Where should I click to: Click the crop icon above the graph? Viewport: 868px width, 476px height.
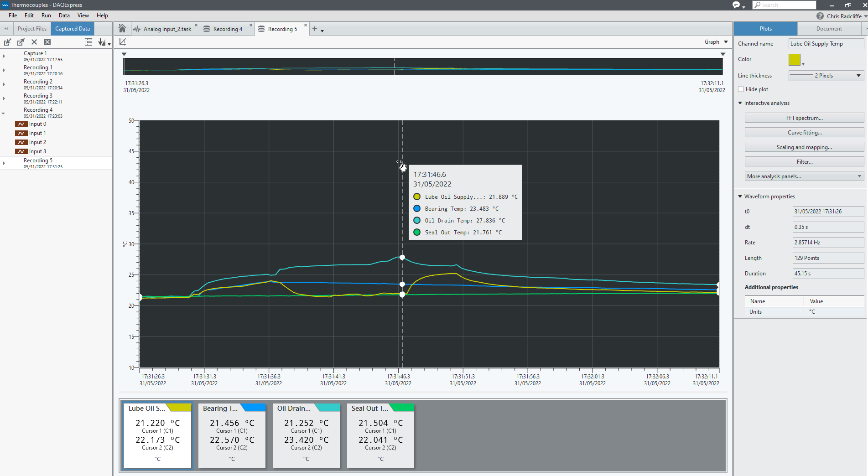[x=122, y=42]
